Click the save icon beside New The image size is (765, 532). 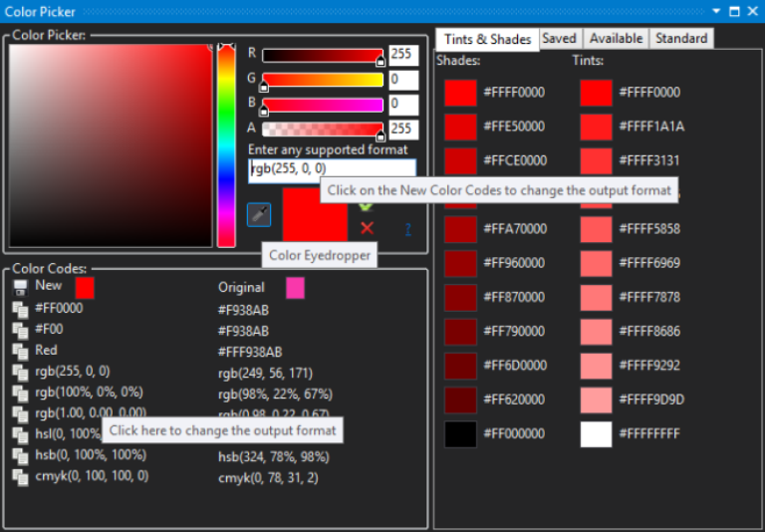(x=20, y=287)
